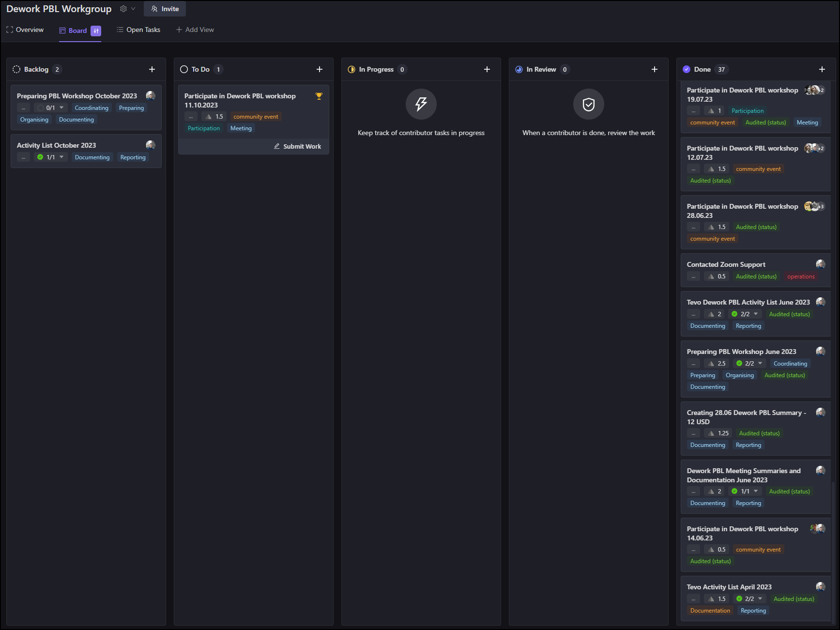Image resolution: width=840 pixels, height=630 pixels.
Task: Add a task to the In Progress column
Action: point(487,69)
